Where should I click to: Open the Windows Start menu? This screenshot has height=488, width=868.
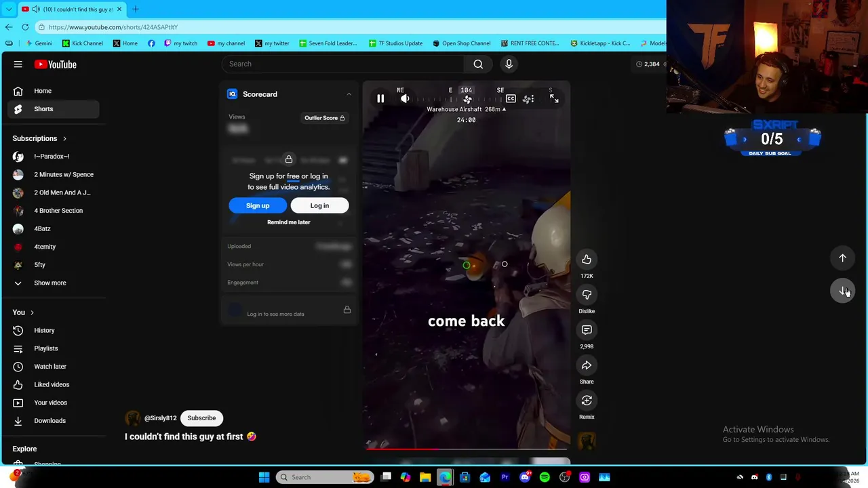[x=264, y=477]
